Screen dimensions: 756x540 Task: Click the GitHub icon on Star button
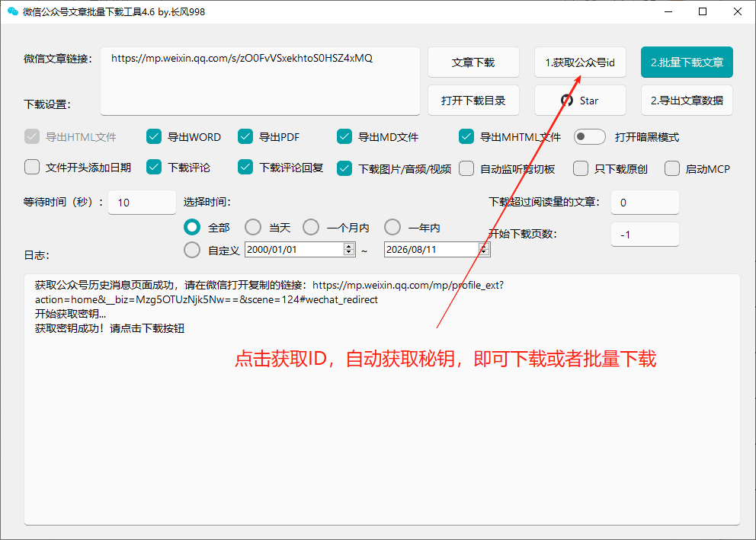pyautogui.click(x=566, y=101)
